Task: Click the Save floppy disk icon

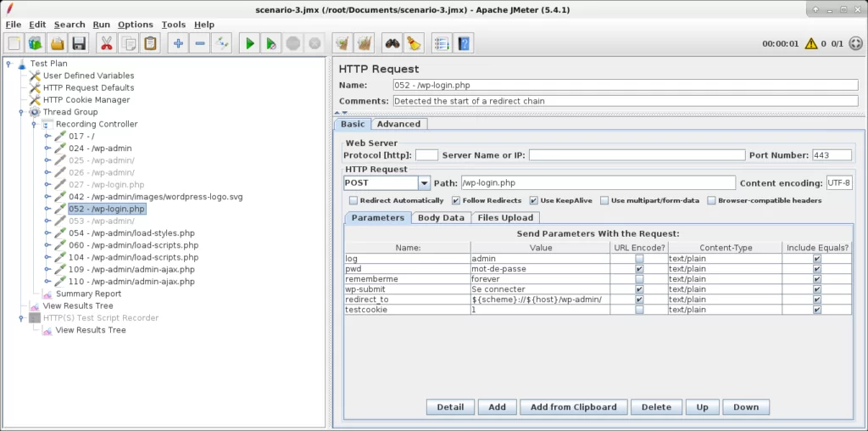Action: click(79, 43)
